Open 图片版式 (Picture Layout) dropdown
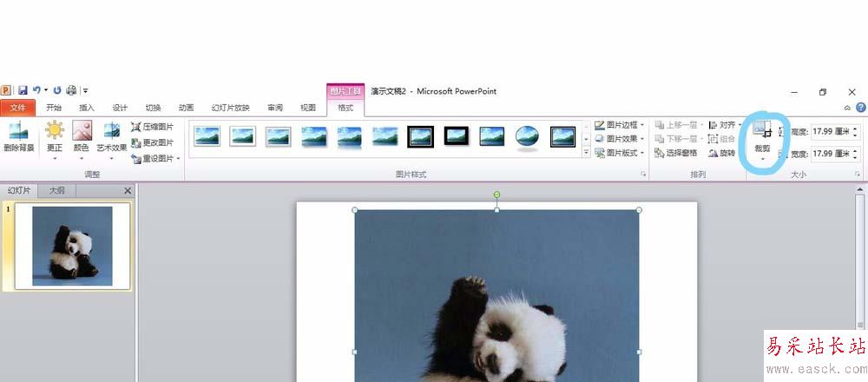The width and height of the screenshot is (868, 382). click(x=620, y=153)
